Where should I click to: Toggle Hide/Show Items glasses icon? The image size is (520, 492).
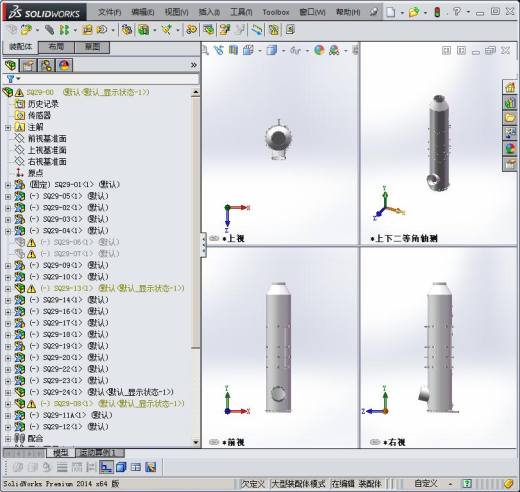[295, 50]
